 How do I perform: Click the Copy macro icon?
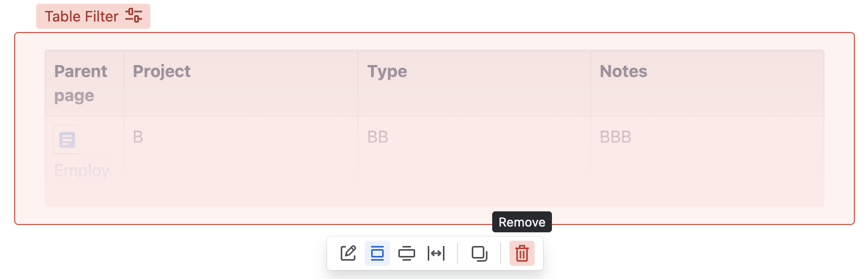click(479, 253)
